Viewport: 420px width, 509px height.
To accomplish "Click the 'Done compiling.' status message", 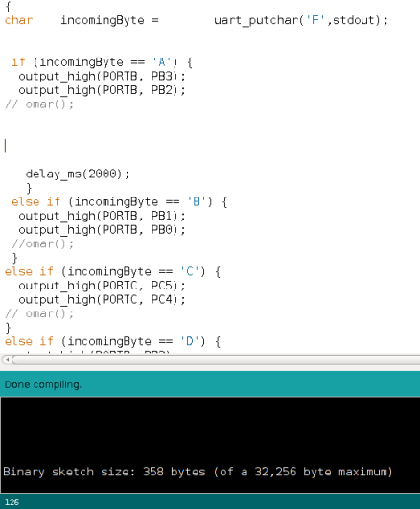I will click(43, 384).
